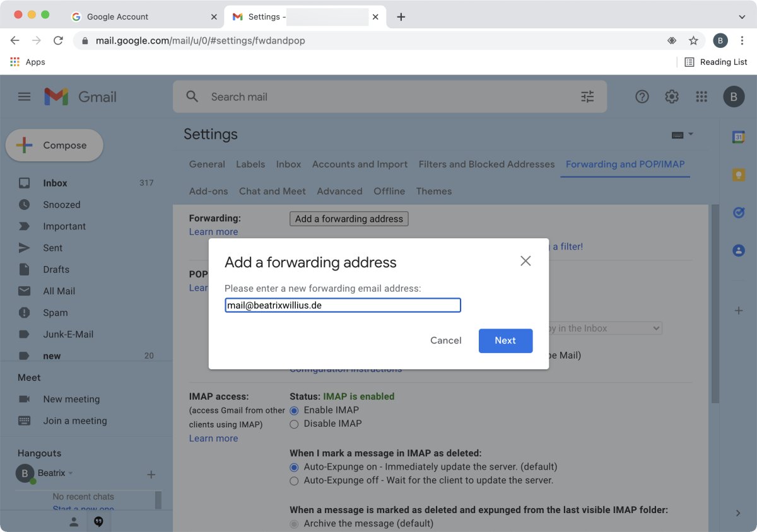Show search options filter icon

[x=587, y=96]
